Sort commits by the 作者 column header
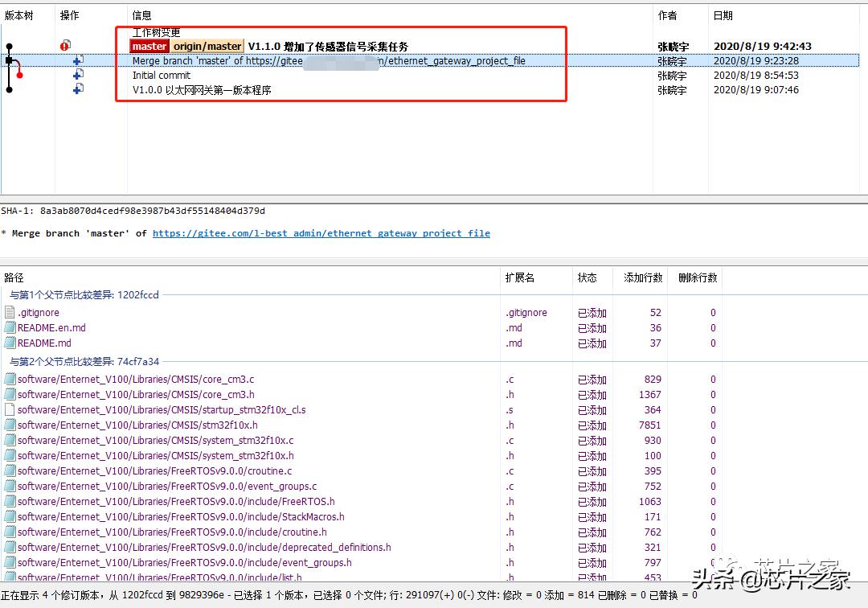This screenshot has height=608, width=868. (667, 15)
